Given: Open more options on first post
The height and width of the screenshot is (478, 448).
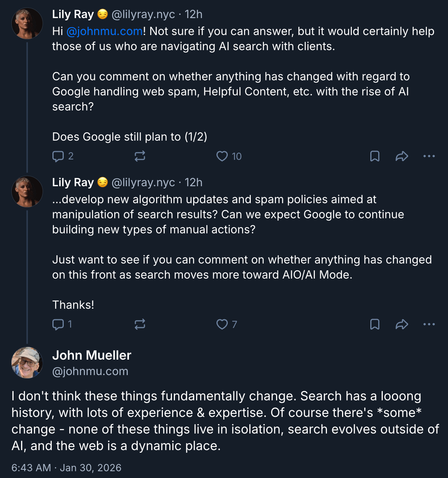Looking at the screenshot, I should [x=429, y=156].
